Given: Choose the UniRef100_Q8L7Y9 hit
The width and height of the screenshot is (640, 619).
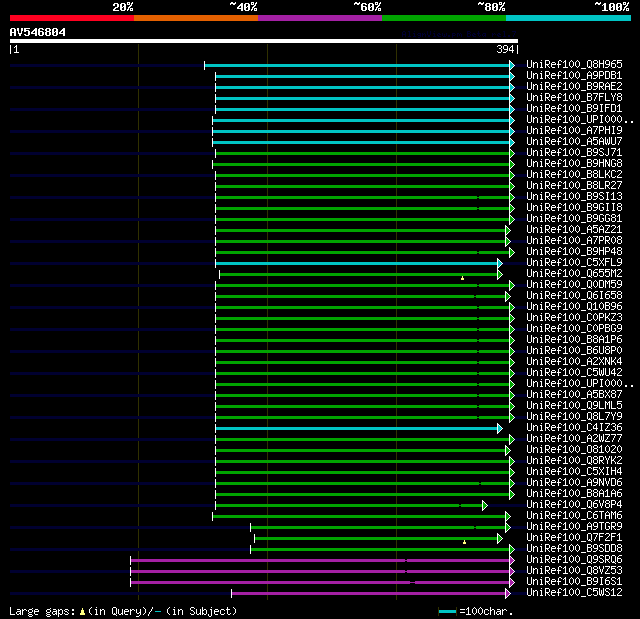Looking at the screenshot, I should point(574,417).
